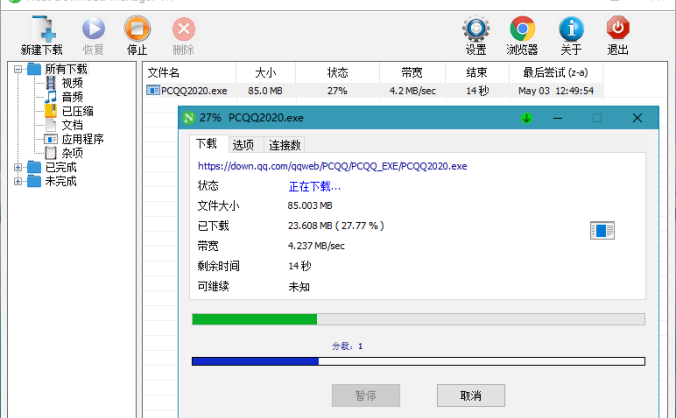
Task: Sort by 大小 column header
Action: click(x=266, y=72)
